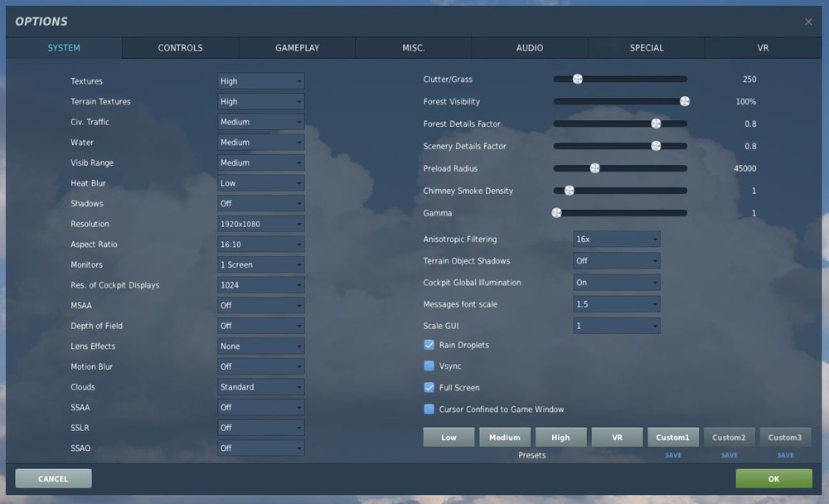This screenshot has height=504, width=829.
Task: Open the Textures quality dropdown
Action: tap(260, 80)
